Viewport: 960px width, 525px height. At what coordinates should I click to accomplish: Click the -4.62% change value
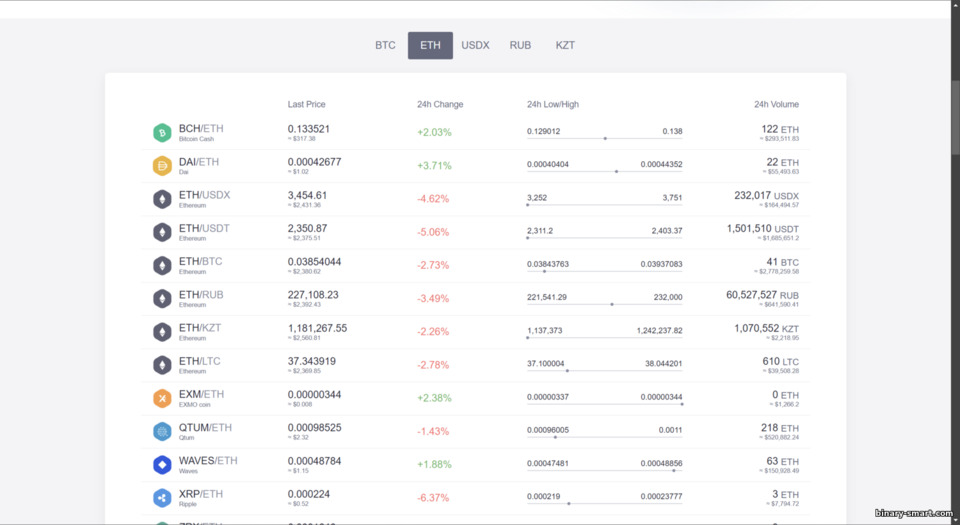(x=433, y=199)
